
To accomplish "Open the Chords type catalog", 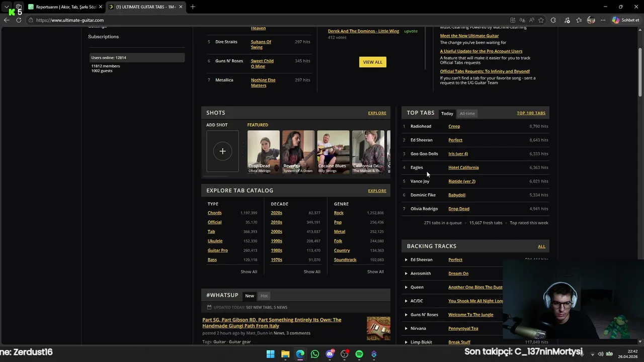I will (x=214, y=213).
